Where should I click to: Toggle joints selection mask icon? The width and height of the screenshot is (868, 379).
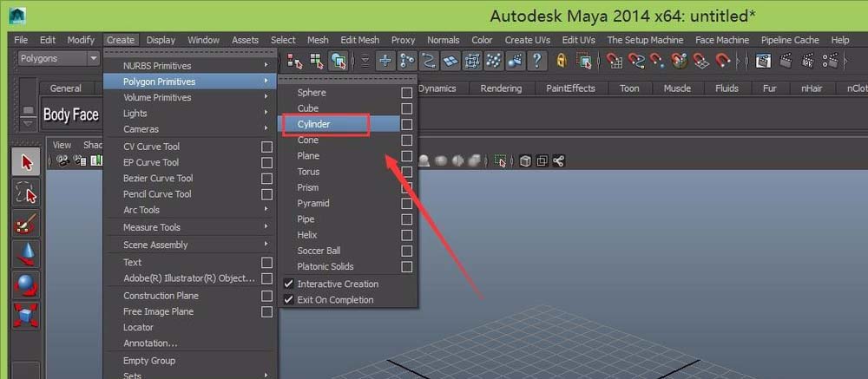point(407,61)
